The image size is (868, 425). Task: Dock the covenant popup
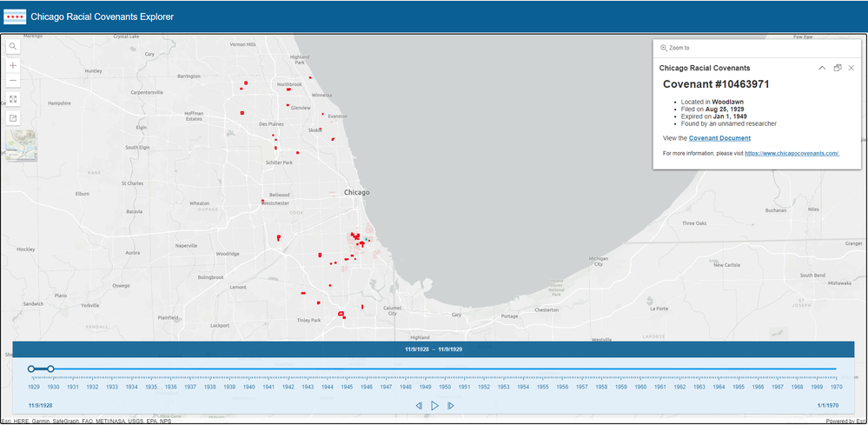(x=838, y=68)
